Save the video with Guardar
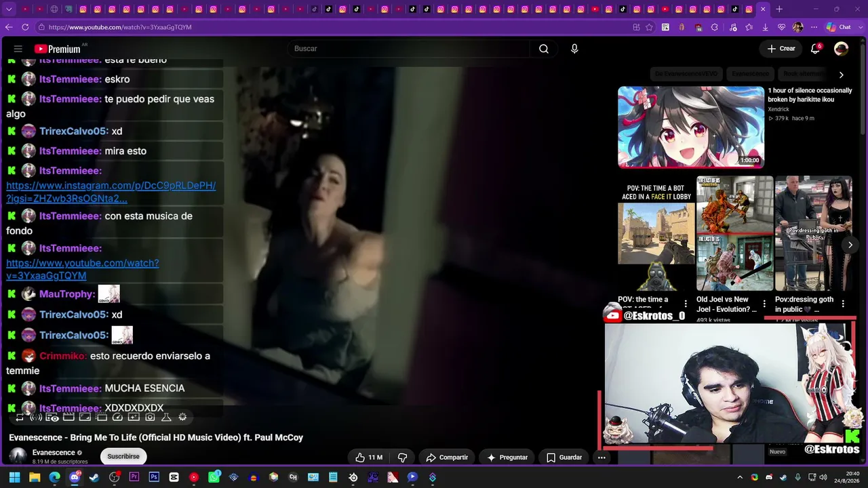 [x=564, y=457]
